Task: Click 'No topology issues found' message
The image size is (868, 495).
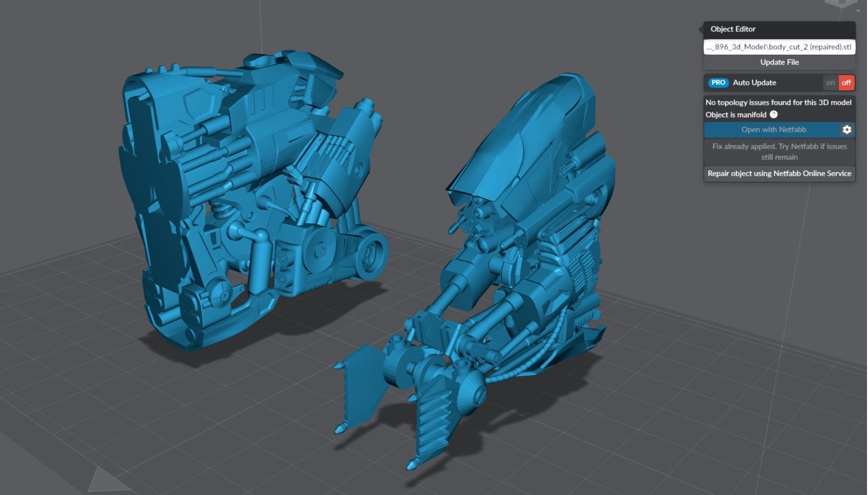Action: (778, 103)
